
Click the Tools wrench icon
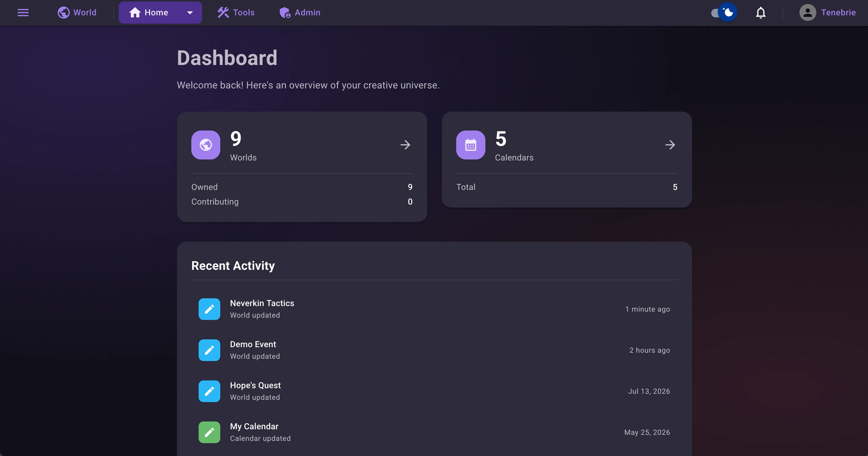223,12
